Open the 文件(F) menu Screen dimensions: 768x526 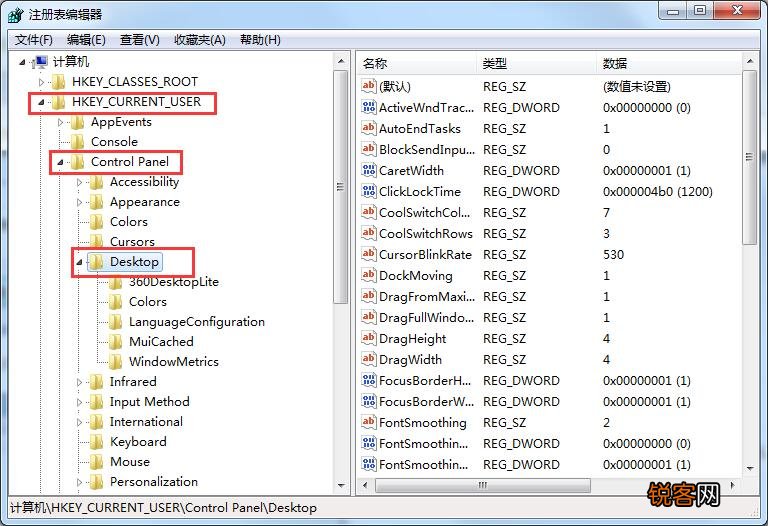coord(33,40)
